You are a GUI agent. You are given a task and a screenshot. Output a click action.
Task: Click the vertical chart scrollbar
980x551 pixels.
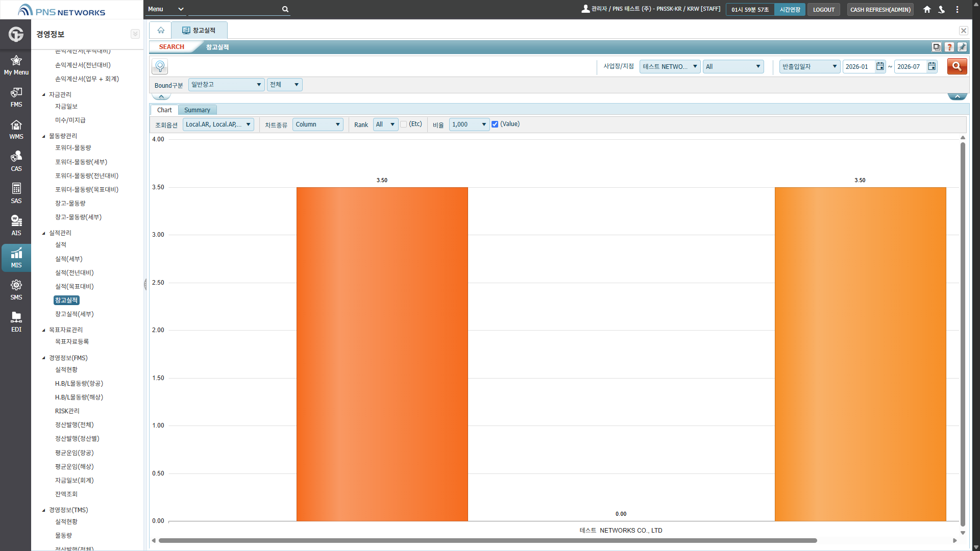pos(963,334)
